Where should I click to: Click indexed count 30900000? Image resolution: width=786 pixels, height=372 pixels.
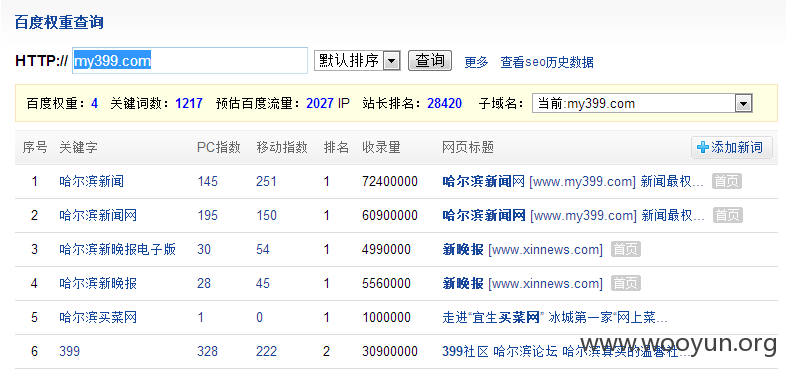tap(389, 351)
